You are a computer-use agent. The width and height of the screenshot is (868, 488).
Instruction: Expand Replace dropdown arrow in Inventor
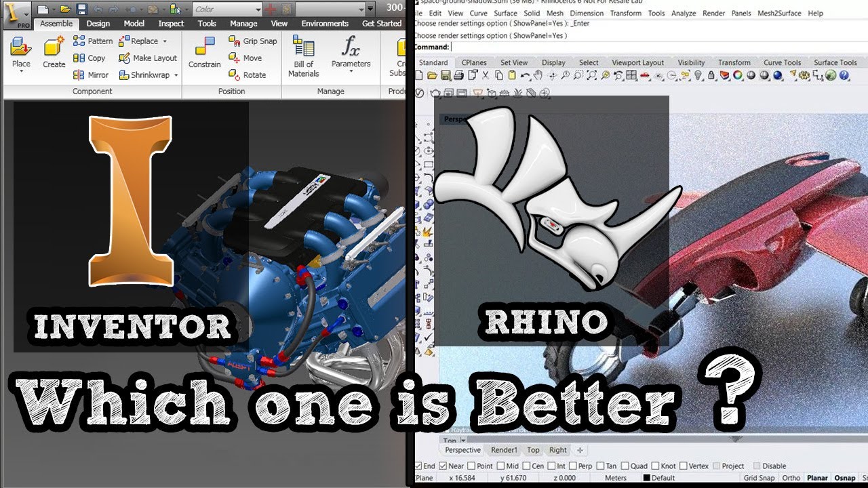164,41
